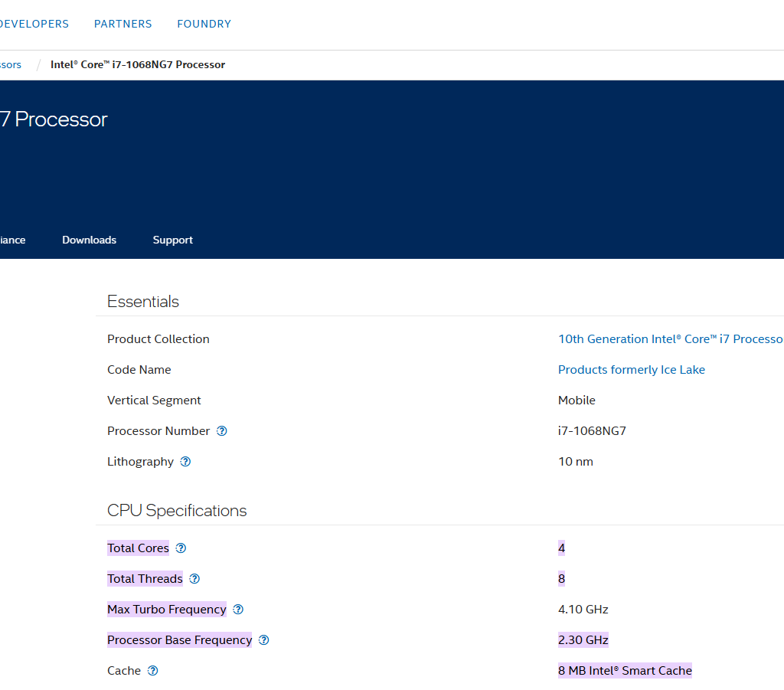Click the Max Turbo Frequency label

point(167,609)
